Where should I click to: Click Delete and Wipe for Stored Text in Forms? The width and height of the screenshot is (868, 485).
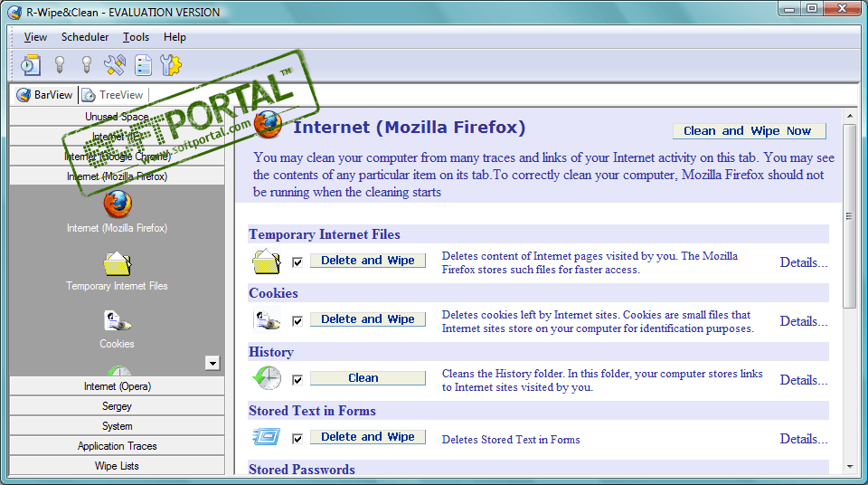(x=368, y=437)
